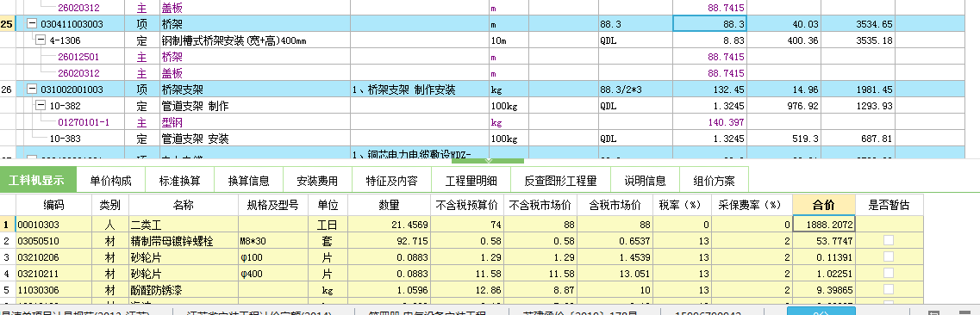
Task: Open the 标准换算 tab
Action: (x=180, y=181)
